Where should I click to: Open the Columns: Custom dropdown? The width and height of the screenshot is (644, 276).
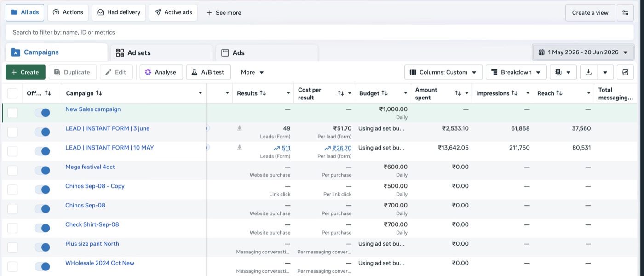tap(443, 72)
